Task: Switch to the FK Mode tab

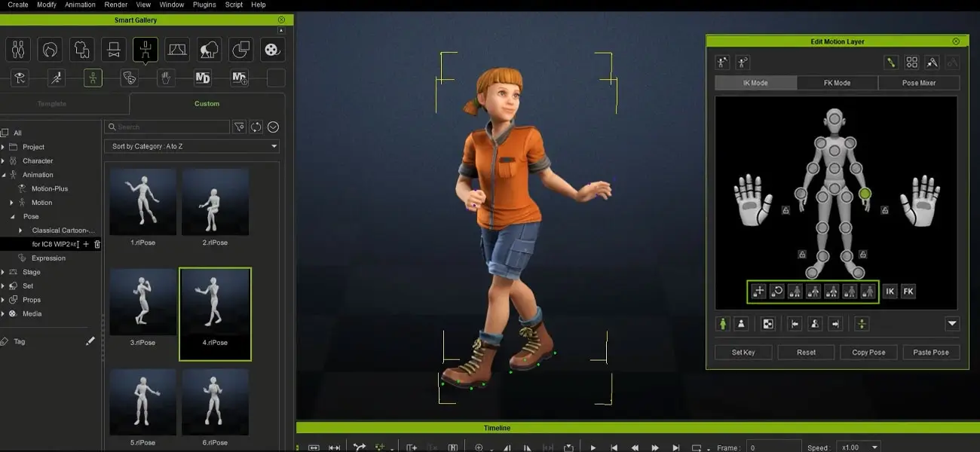Action: 836,83
